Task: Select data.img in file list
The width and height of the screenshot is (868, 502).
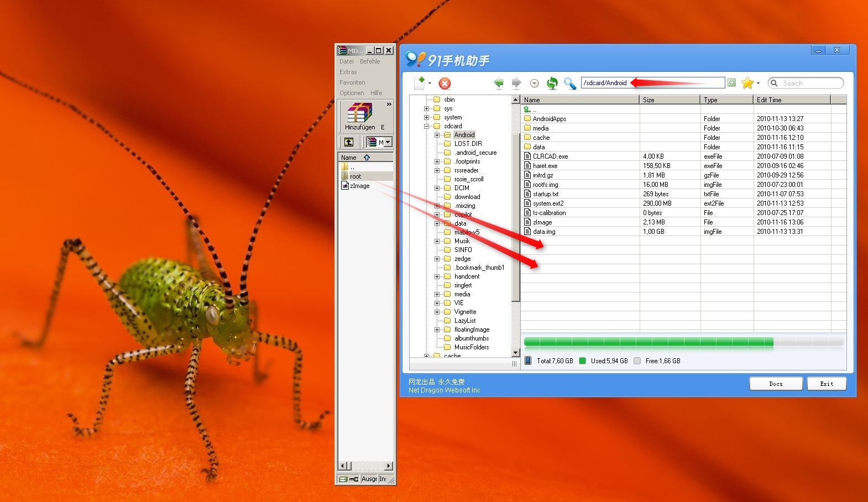Action: (544, 232)
